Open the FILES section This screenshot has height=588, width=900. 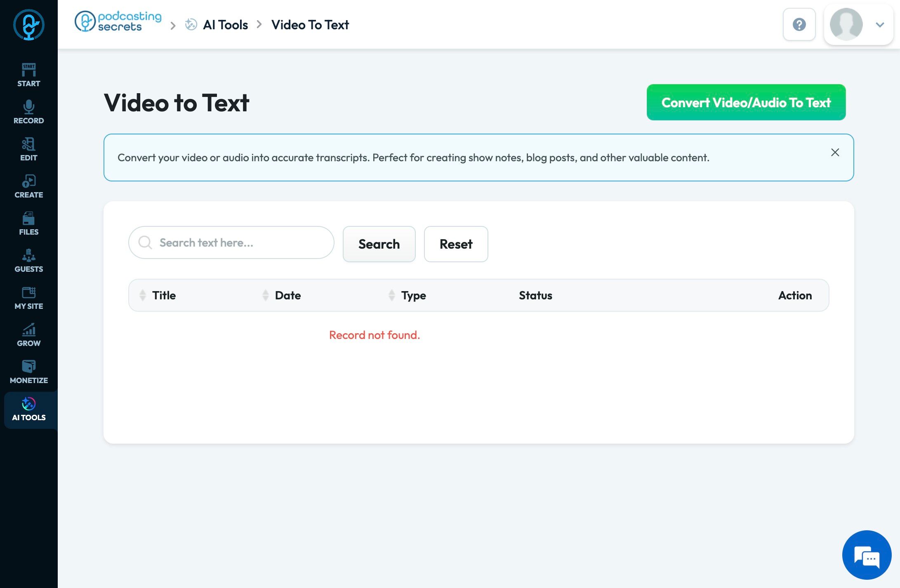pos(28,223)
